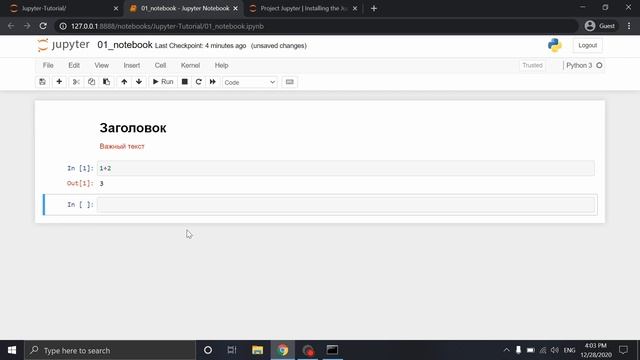Screen dimensions: 640x360
Task: Open the Insert menu
Action: pyautogui.click(x=131, y=65)
